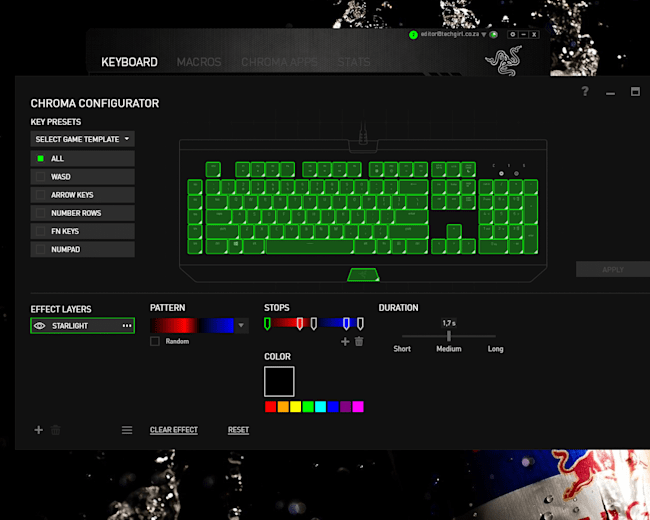The image size is (650, 520).
Task: Select the last gray gradient stop
Action: pyautogui.click(x=360, y=323)
